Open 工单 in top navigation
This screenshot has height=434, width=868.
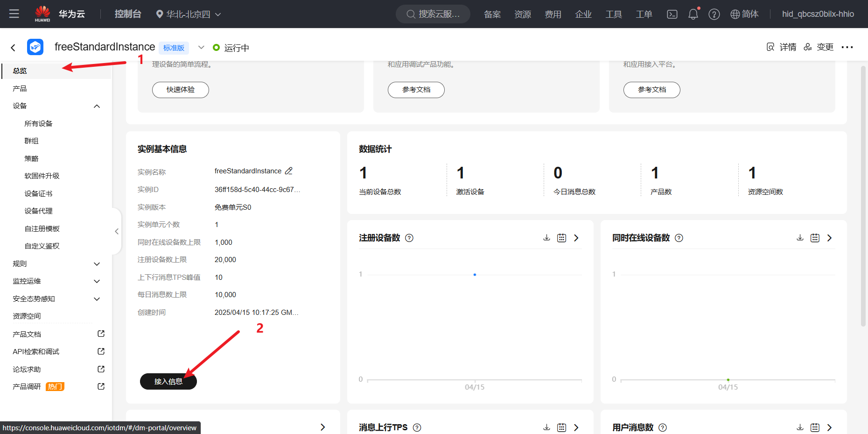click(x=644, y=14)
